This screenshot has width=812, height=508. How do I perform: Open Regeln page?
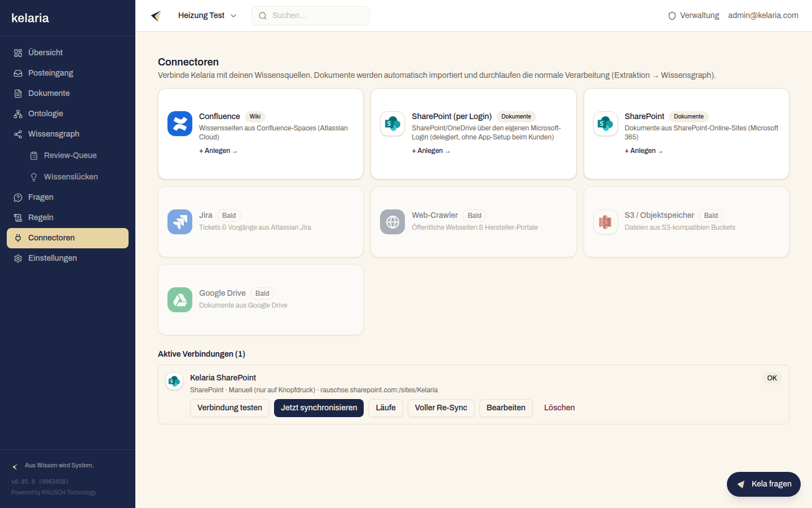pos(68,217)
